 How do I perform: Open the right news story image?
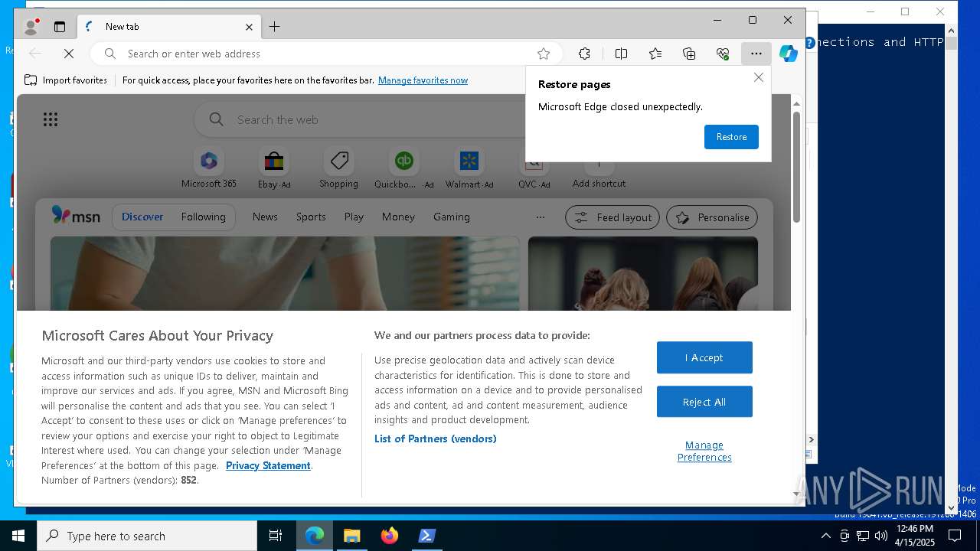click(x=643, y=273)
